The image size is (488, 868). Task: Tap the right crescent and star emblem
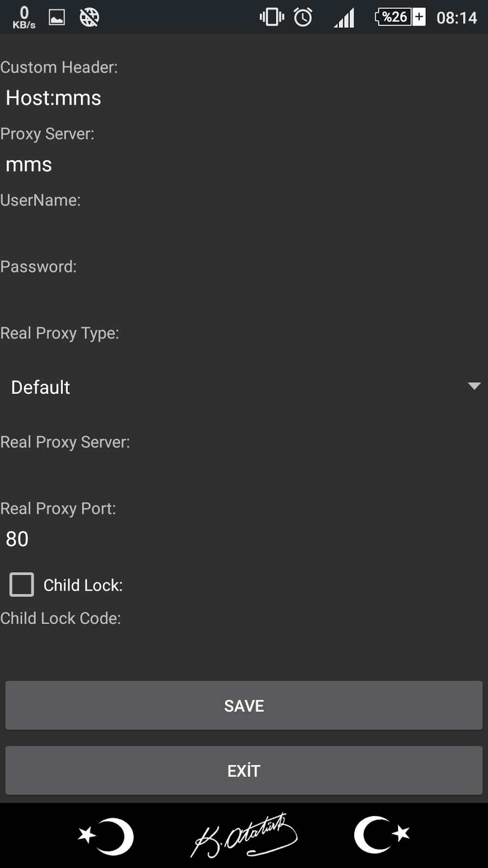pos(382,834)
